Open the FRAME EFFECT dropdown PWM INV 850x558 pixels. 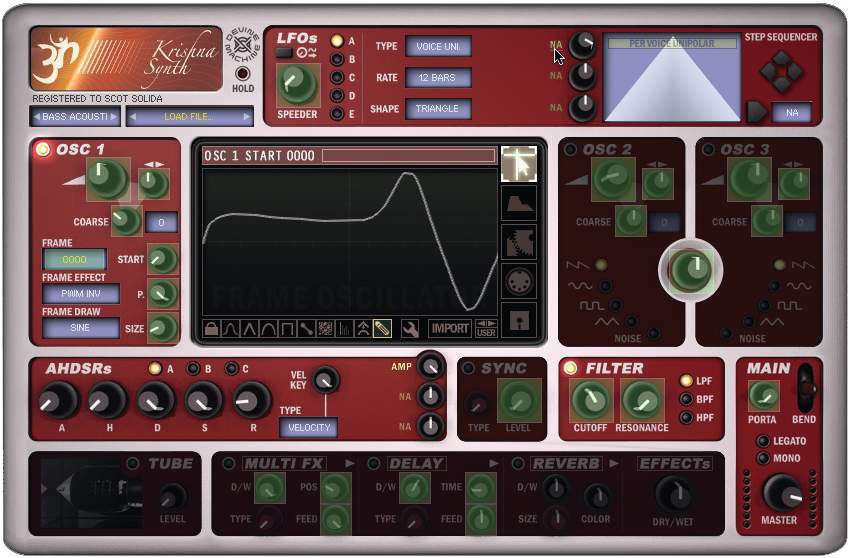[81, 293]
